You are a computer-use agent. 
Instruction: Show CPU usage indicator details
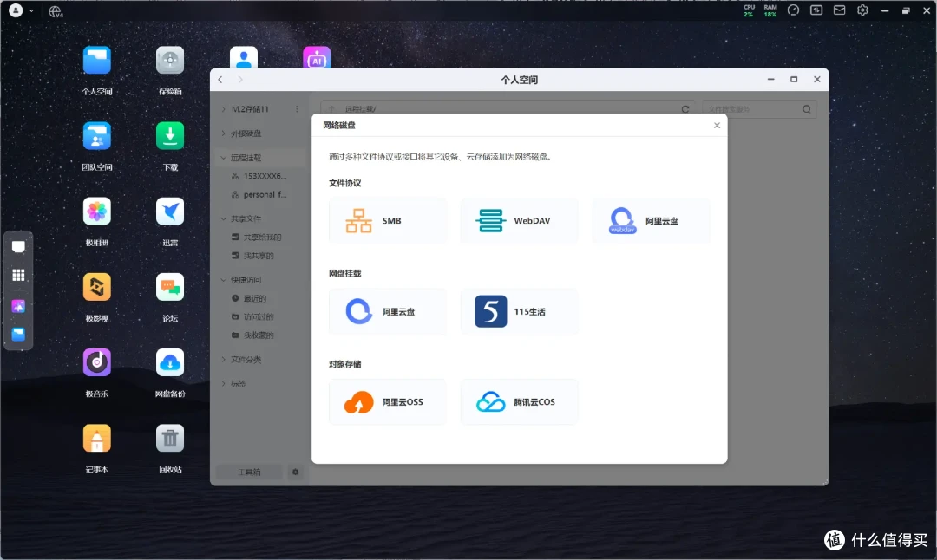[x=749, y=10]
